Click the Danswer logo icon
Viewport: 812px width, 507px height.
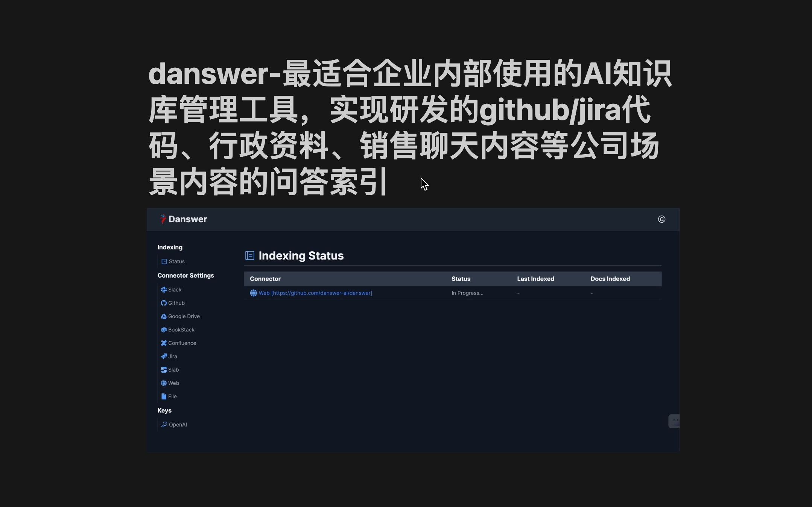click(162, 219)
